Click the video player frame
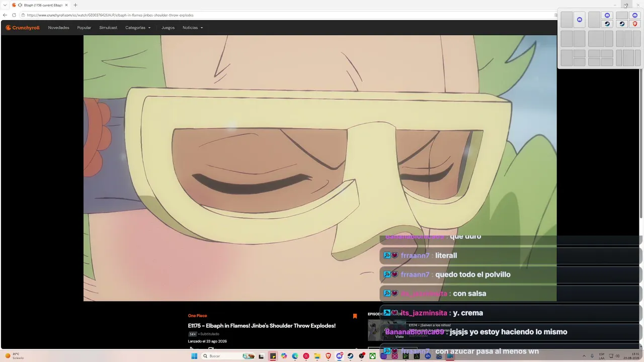The image size is (644, 362). (320, 168)
